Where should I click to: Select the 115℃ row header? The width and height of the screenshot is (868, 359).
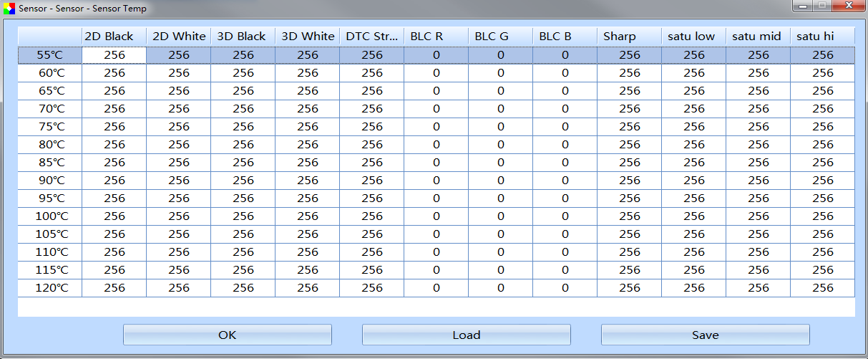click(x=50, y=270)
